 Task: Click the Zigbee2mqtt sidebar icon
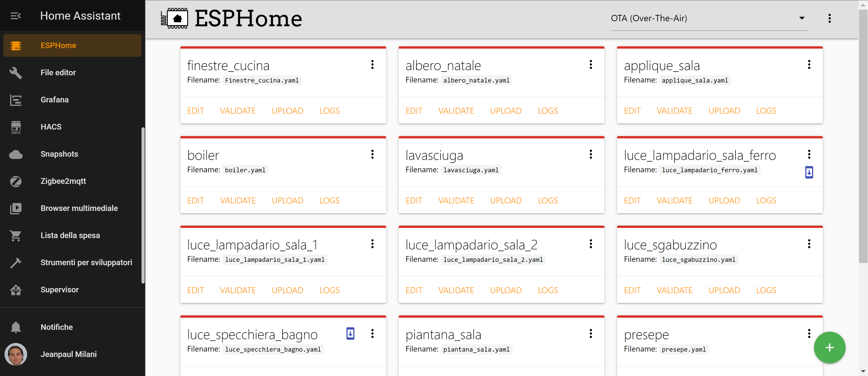pos(16,181)
